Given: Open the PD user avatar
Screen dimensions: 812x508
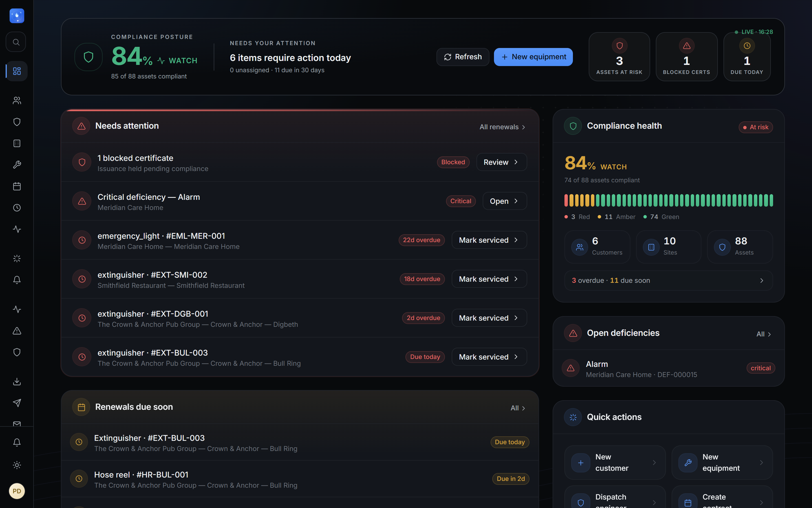Looking at the screenshot, I should [17, 491].
